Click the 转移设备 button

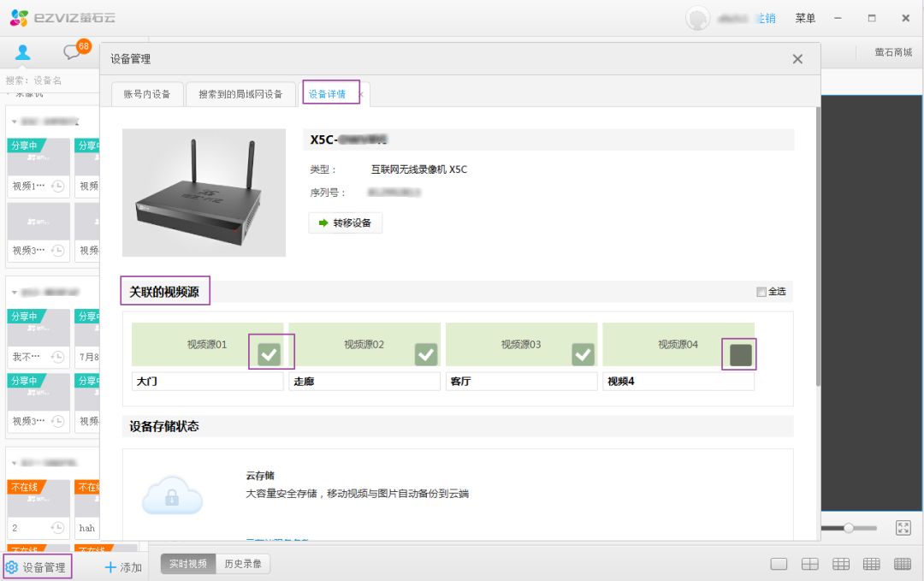point(345,222)
